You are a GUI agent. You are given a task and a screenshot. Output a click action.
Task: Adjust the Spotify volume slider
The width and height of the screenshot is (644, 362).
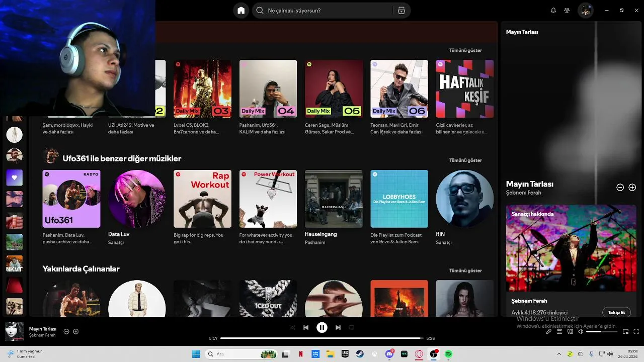(601, 332)
